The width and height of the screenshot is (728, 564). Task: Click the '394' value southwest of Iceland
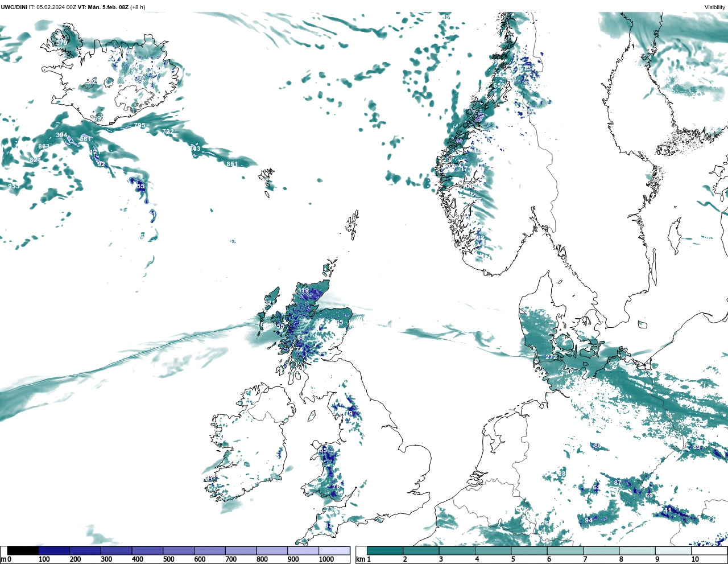[61, 135]
